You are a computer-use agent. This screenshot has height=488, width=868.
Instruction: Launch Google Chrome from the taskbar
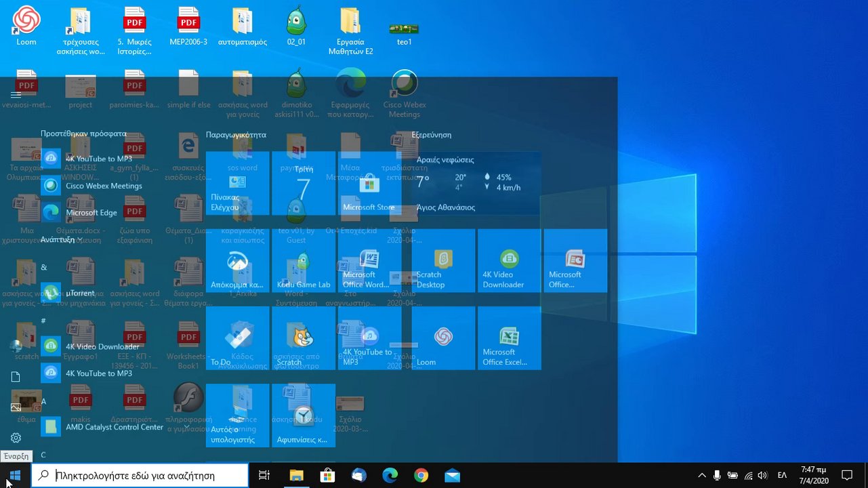pos(421,476)
